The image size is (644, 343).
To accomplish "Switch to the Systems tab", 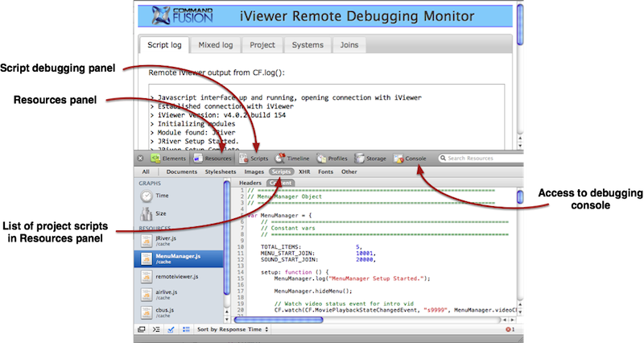I will coord(308,45).
